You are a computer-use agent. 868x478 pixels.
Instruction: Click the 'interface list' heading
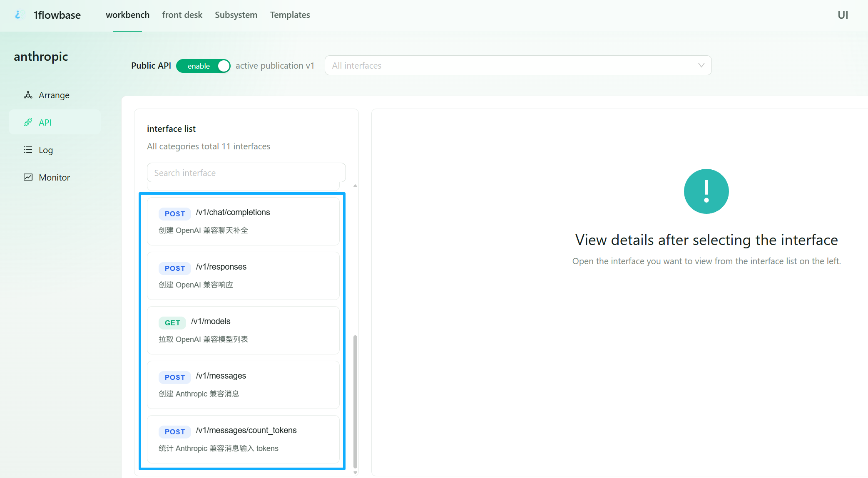coord(171,129)
